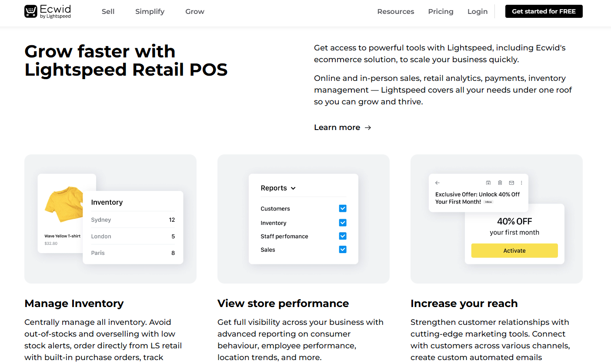Activate the 40% off first month offer

click(x=514, y=250)
